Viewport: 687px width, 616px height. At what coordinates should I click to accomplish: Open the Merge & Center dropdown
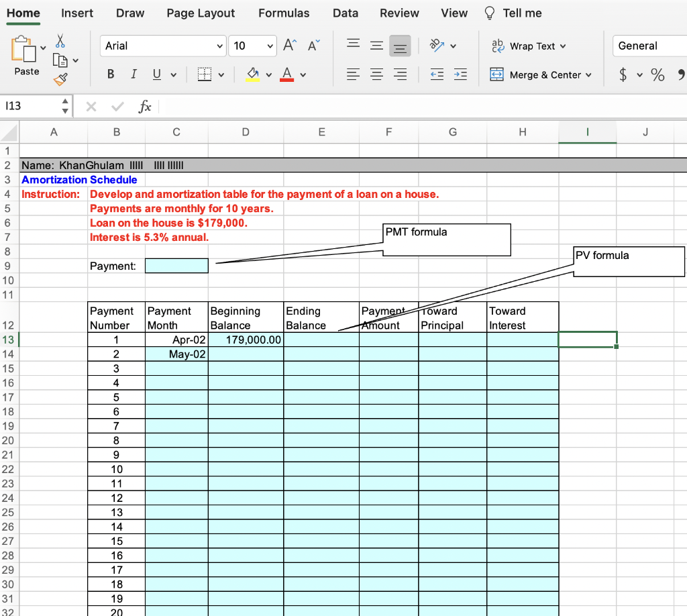pyautogui.click(x=588, y=74)
